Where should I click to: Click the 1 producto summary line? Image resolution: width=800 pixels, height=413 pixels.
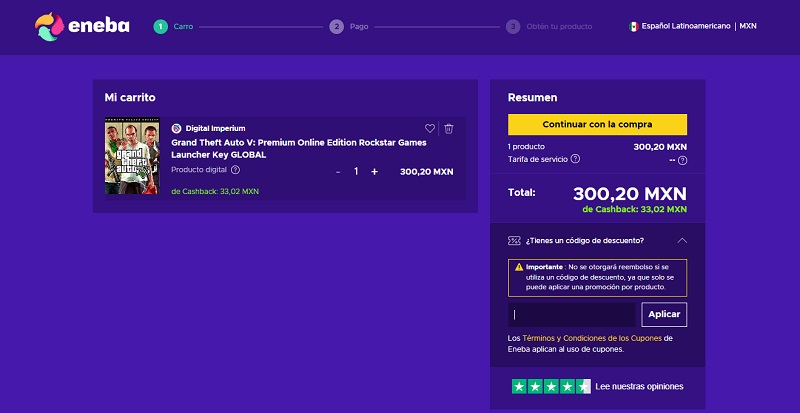(x=597, y=147)
